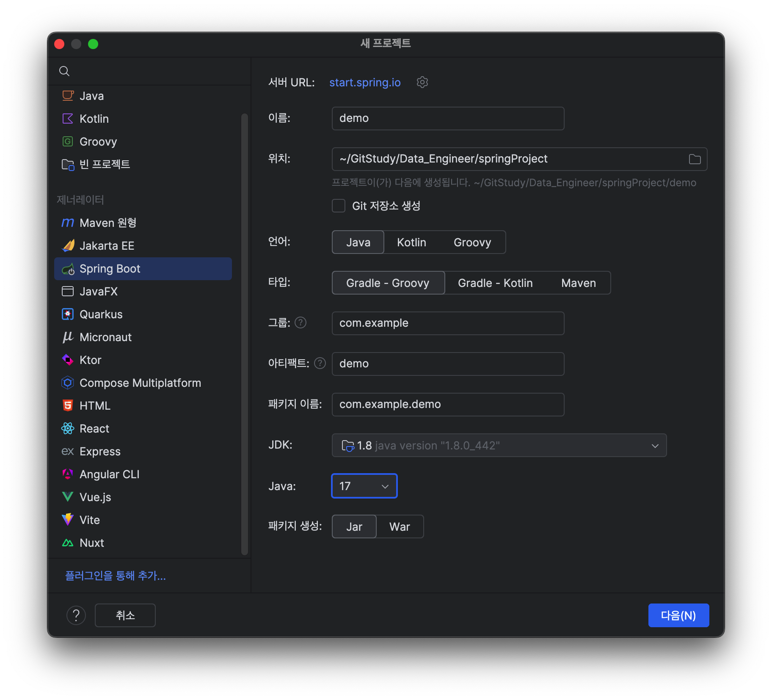Select Jakarta EE generator
Screen dimensions: 772x700
pos(143,245)
